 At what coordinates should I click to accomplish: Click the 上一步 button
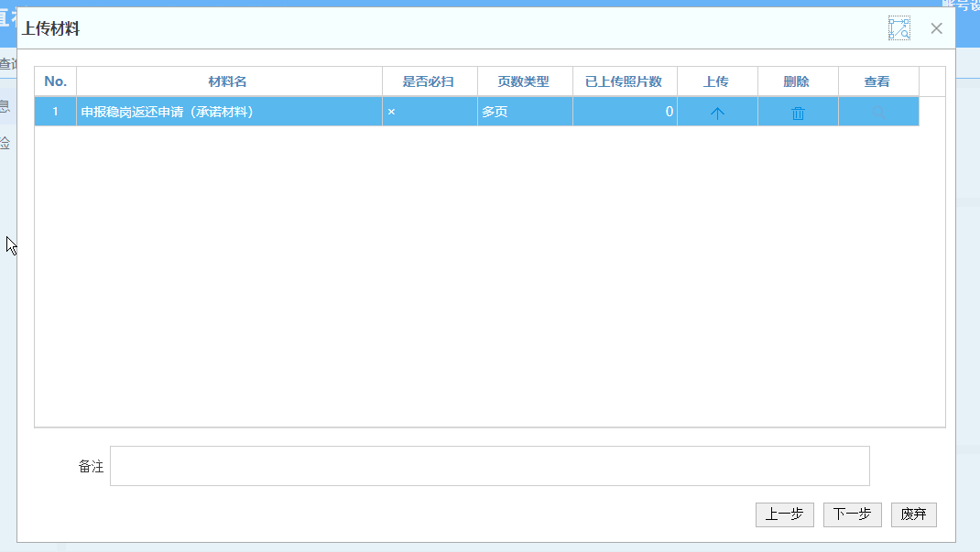(x=784, y=514)
